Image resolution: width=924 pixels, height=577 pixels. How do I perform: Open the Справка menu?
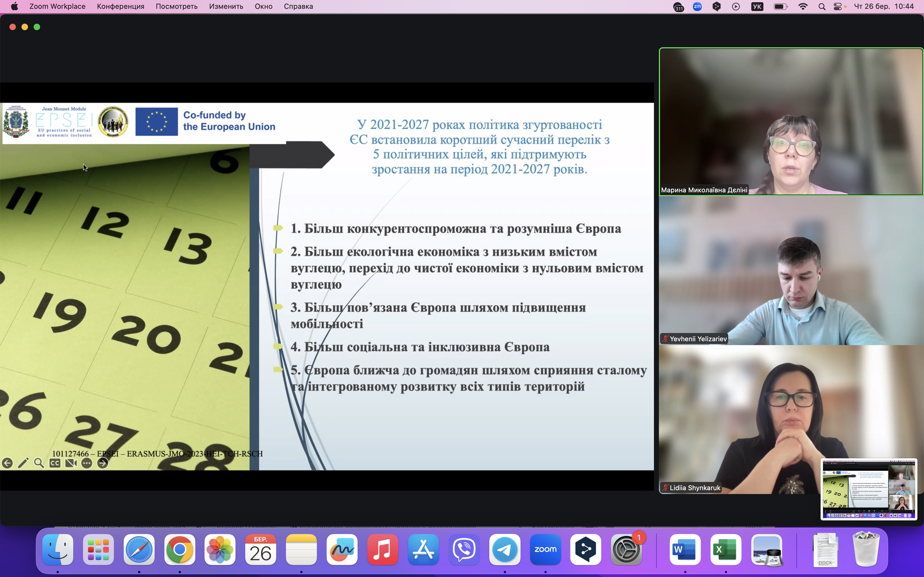(x=298, y=7)
